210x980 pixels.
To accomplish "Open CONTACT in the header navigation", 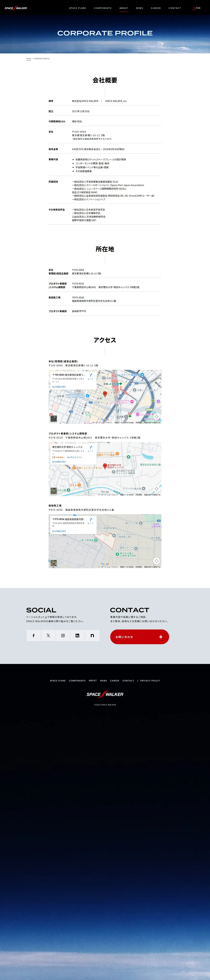I will [175, 8].
